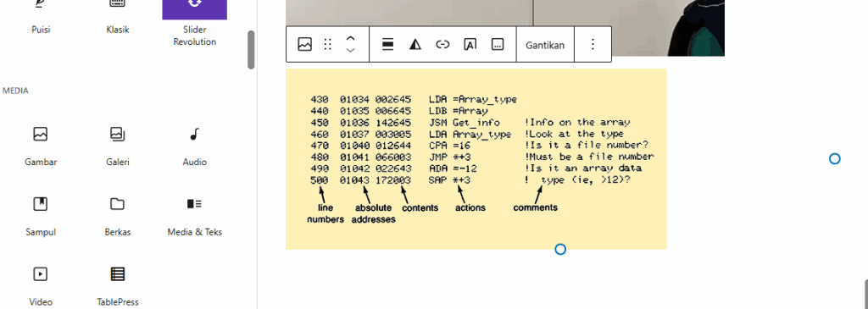Add a Sampul cover block
The image size is (868, 309).
click(x=41, y=216)
